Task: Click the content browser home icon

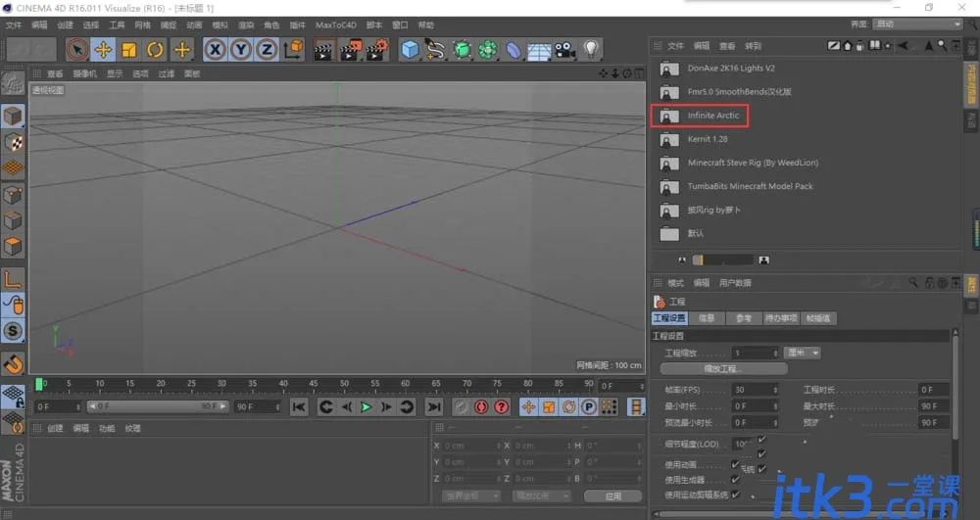Action: (x=847, y=46)
